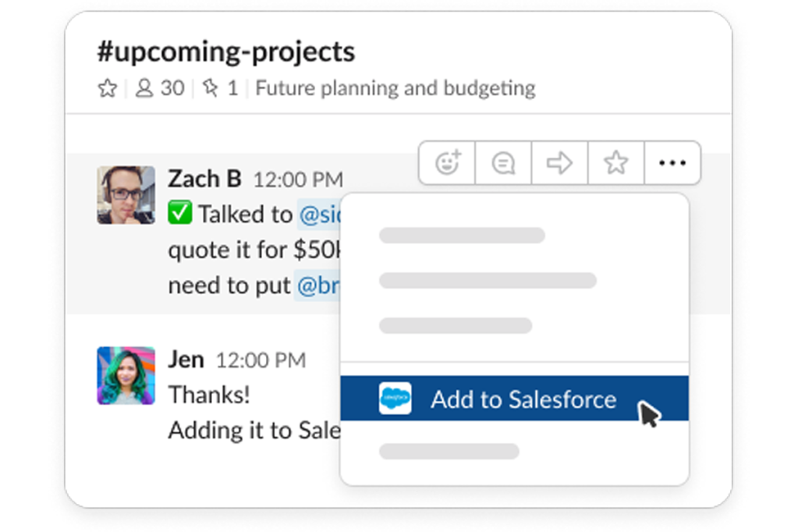This screenshot has width=798, height=532.
Task: Edit channel topic Future planning and budgeting
Action: click(x=395, y=88)
